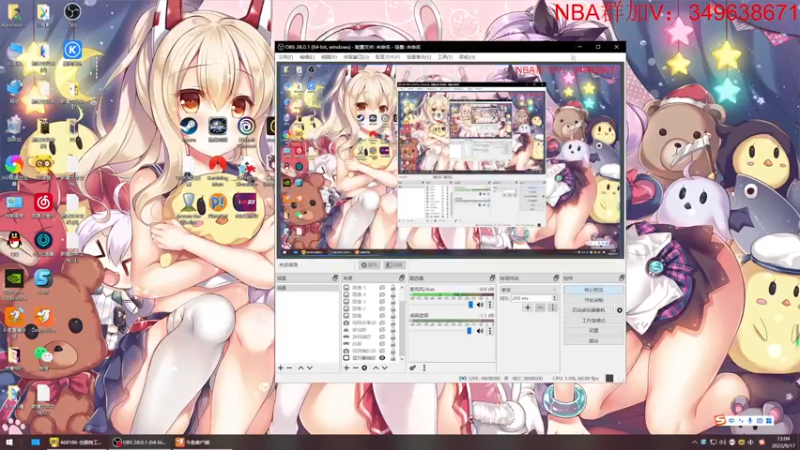
Task: Move scene up in Scenes dock
Action: [x=301, y=368]
